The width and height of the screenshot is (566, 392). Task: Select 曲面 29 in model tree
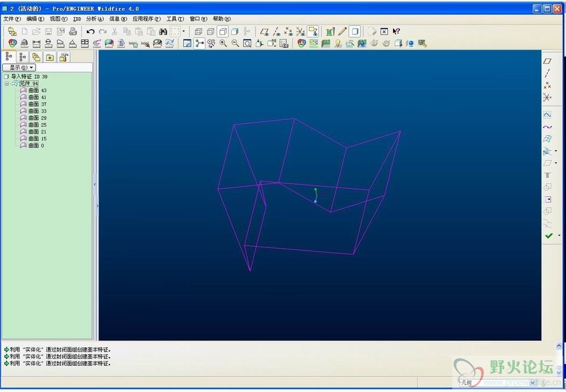33,118
